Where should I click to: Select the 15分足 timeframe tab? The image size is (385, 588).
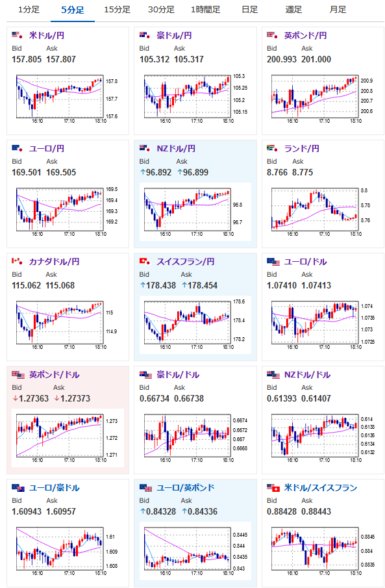pyautogui.click(x=117, y=9)
